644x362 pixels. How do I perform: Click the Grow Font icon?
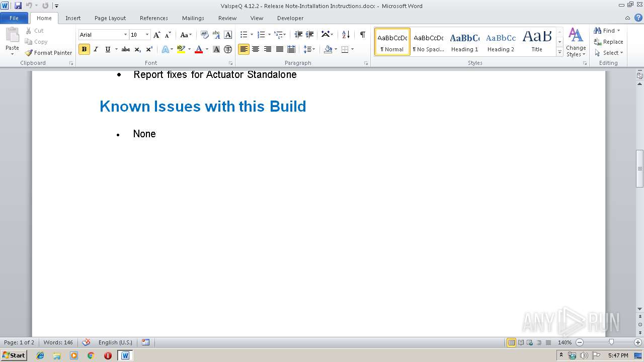point(157,35)
